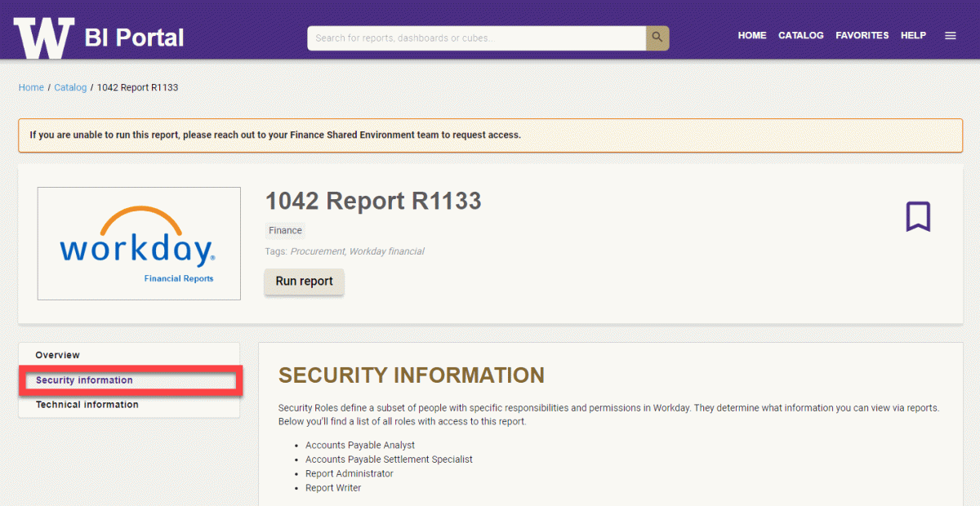The height and width of the screenshot is (506, 980).
Task: Click inside the report search field
Action: [474, 38]
